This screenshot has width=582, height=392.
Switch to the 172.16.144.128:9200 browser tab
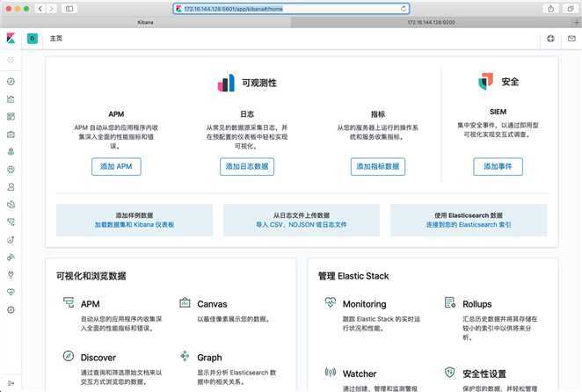coord(432,22)
